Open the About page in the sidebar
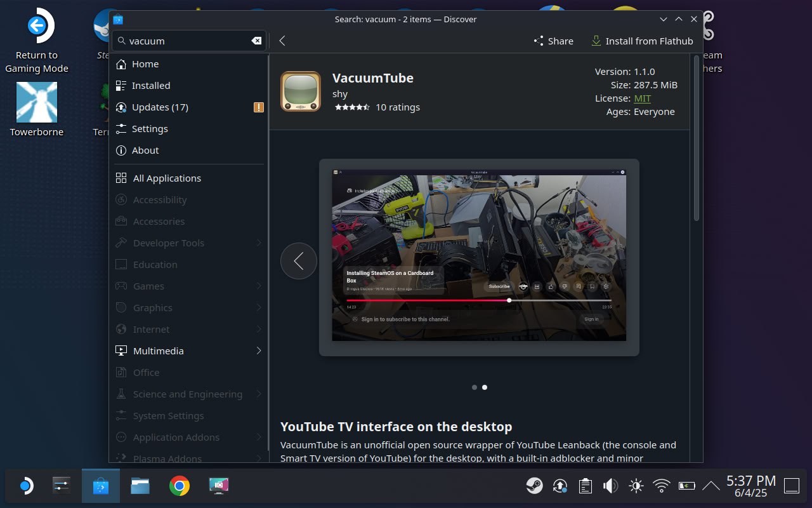The width and height of the screenshot is (812, 508). click(189, 150)
